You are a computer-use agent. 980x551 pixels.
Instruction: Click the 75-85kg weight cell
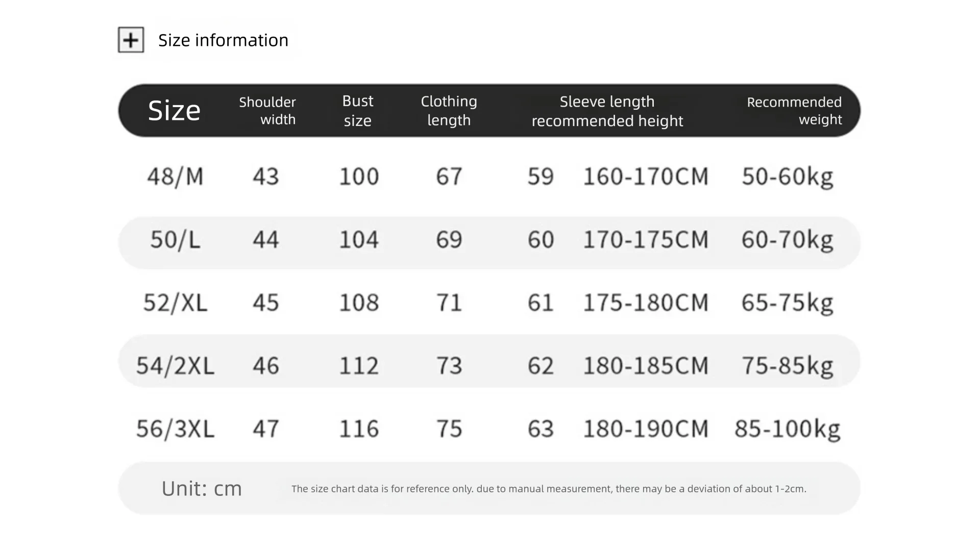point(787,366)
